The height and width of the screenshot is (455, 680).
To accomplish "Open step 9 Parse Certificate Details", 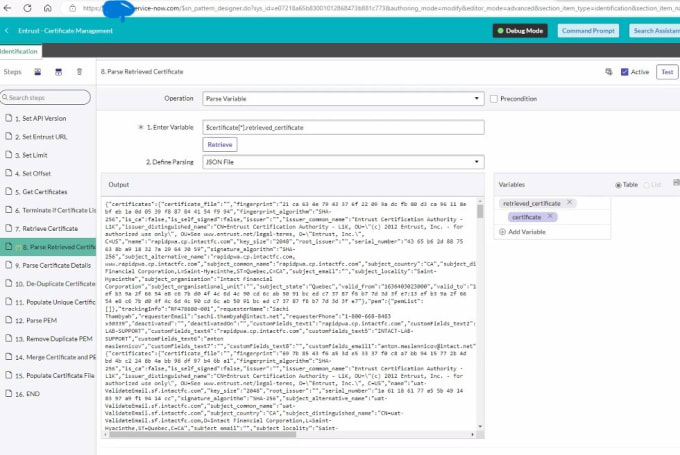I will 48,265.
